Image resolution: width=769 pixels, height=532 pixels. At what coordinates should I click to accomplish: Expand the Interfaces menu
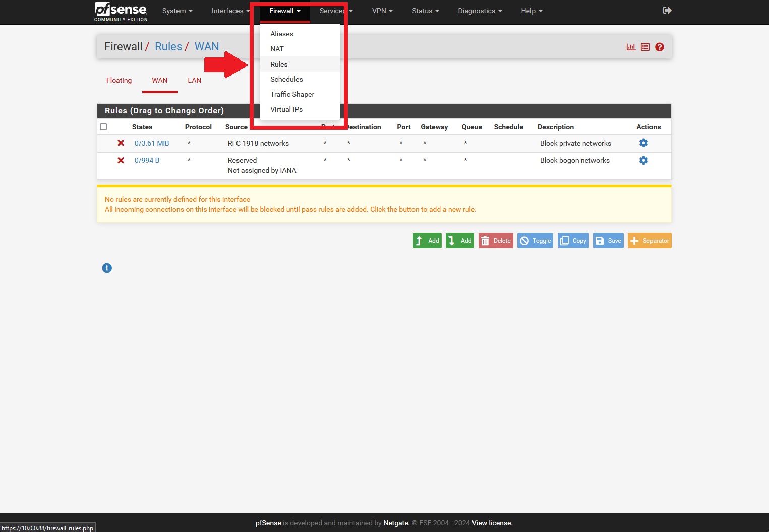230,11
